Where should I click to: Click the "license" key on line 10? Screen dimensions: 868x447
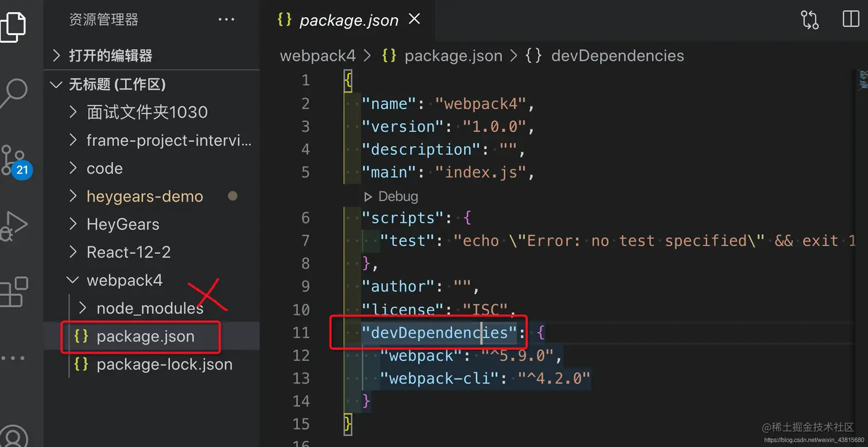(x=403, y=310)
